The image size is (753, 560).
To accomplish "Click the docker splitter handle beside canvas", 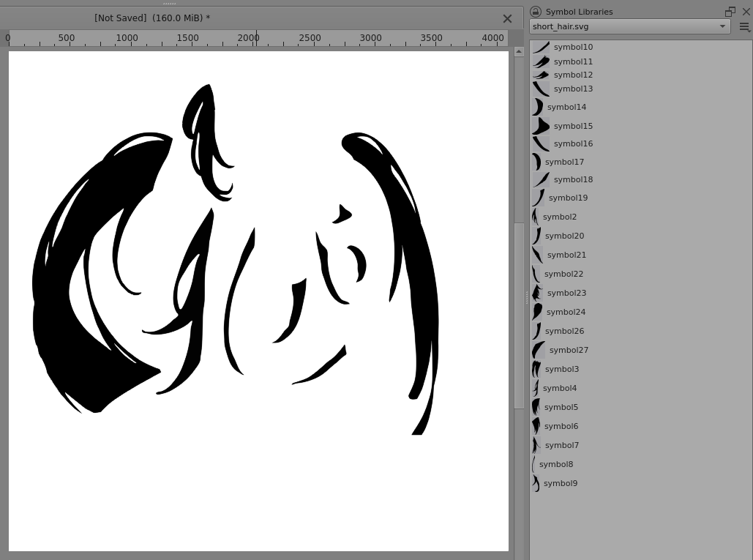I will click(x=526, y=298).
